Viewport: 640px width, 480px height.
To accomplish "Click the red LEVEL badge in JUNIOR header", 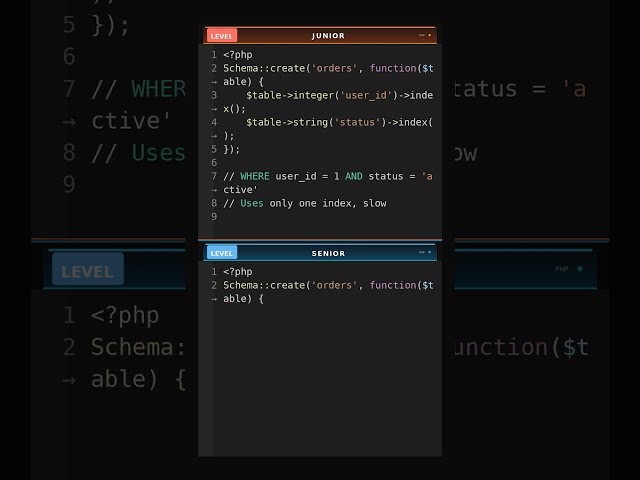I will (x=222, y=36).
